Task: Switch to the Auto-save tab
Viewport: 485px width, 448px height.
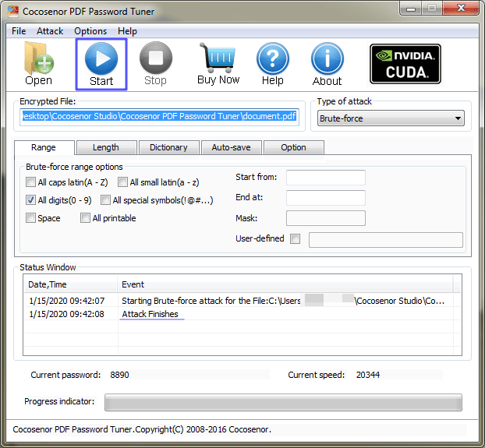Action: tap(231, 147)
